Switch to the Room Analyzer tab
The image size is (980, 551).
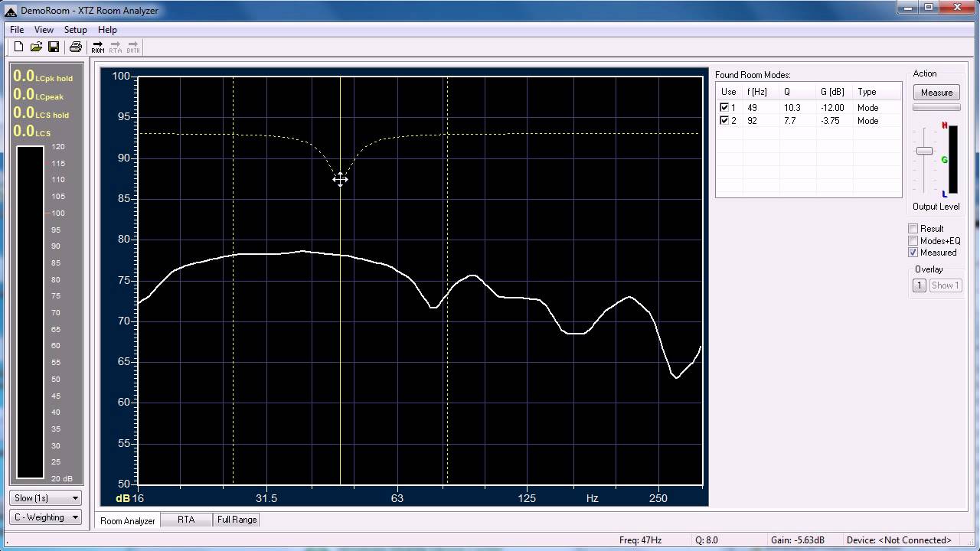(128, 520)
